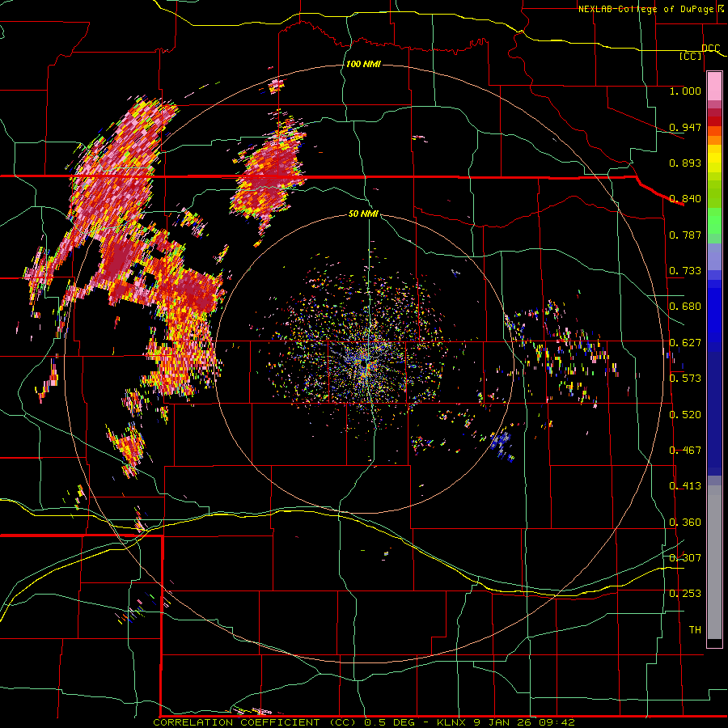Click the 0.253 scale value

pyautogui.click(x=685, y=594)
